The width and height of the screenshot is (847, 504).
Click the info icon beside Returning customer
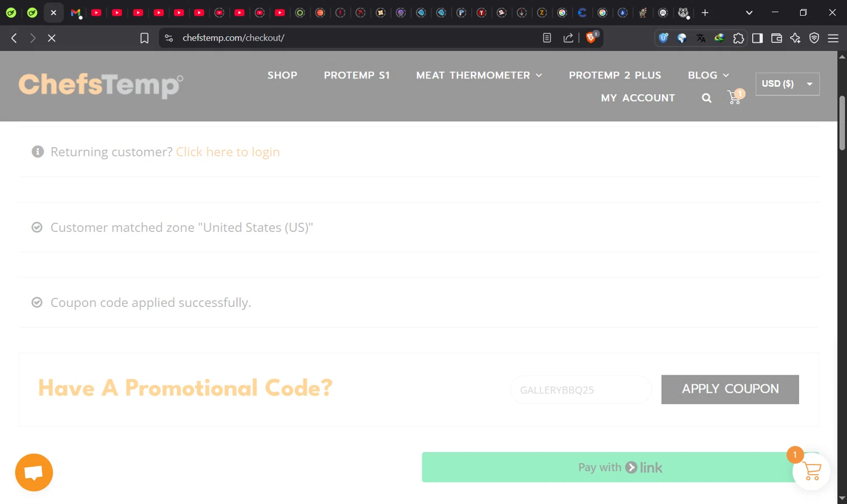click(x=38, y=152)
